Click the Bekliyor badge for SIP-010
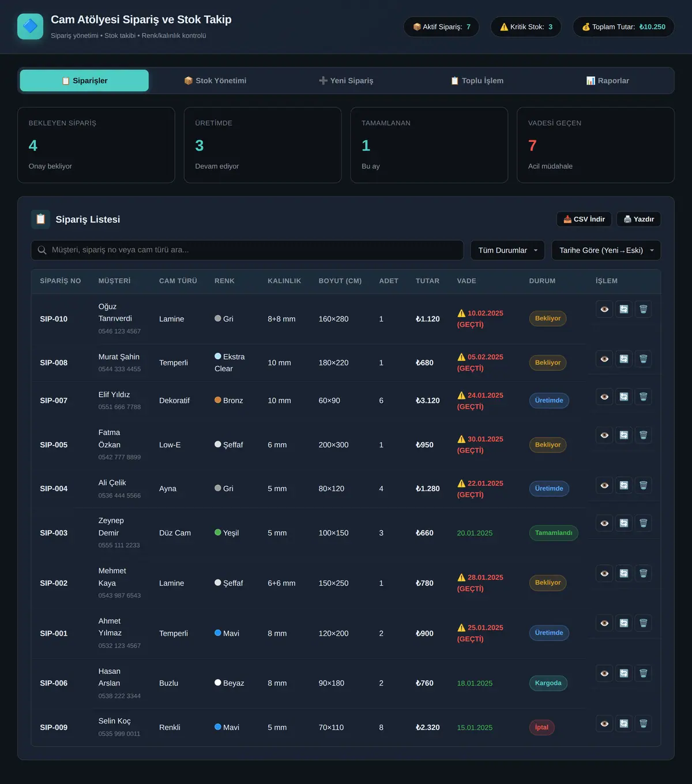The image size is (692, 784). pos(548,318)
